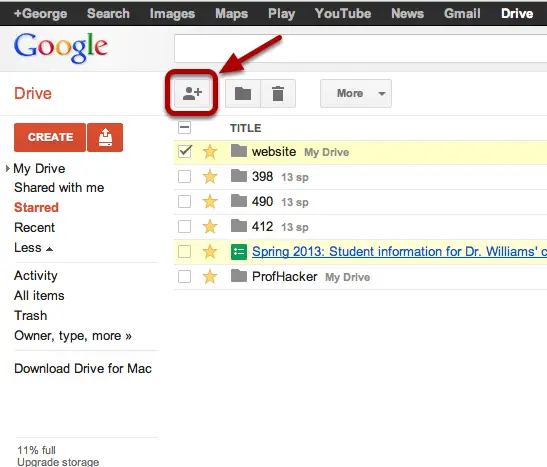This screenshot has height=467, width=547.
Task: Open Activity in the sidebar
Action: (36, 276)
